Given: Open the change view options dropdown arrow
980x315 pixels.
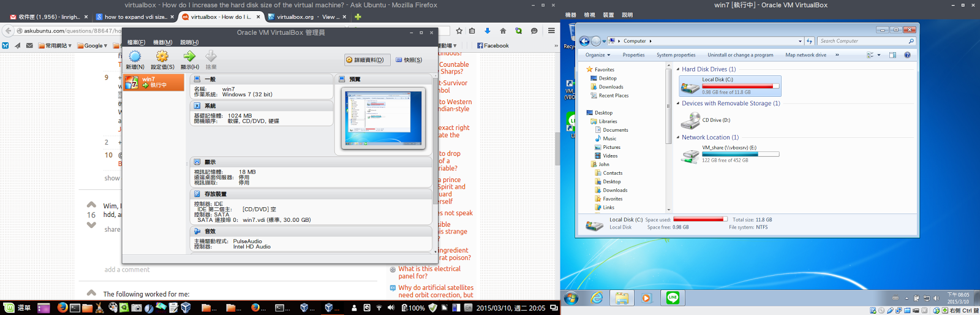Looking at the screenshot, I should [x=879, y=55].
